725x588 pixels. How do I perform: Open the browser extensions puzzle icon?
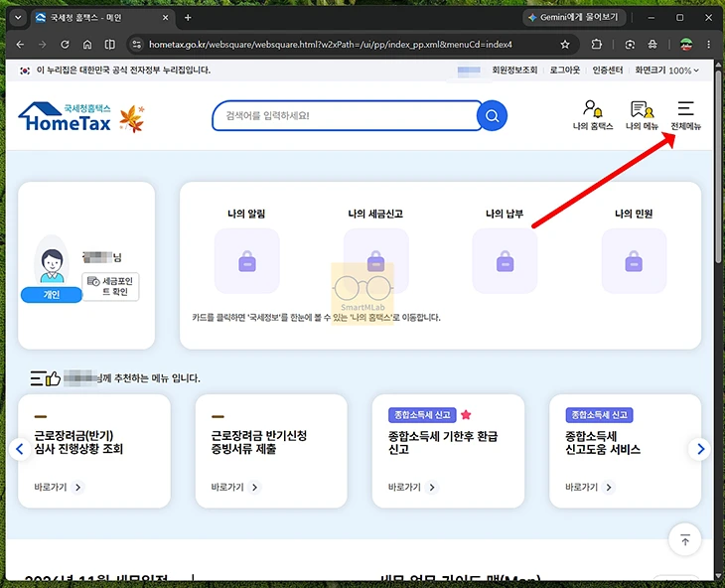coord(597,45)
